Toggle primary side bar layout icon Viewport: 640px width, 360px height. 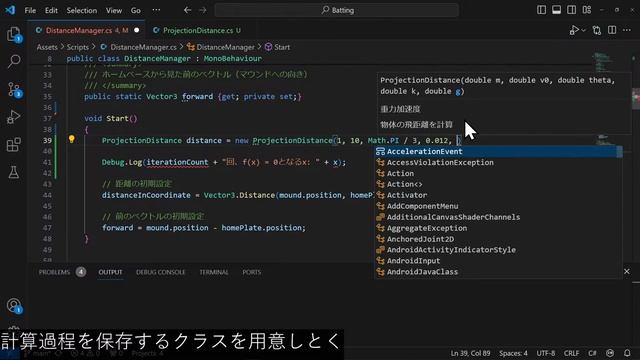coord(541,10)
